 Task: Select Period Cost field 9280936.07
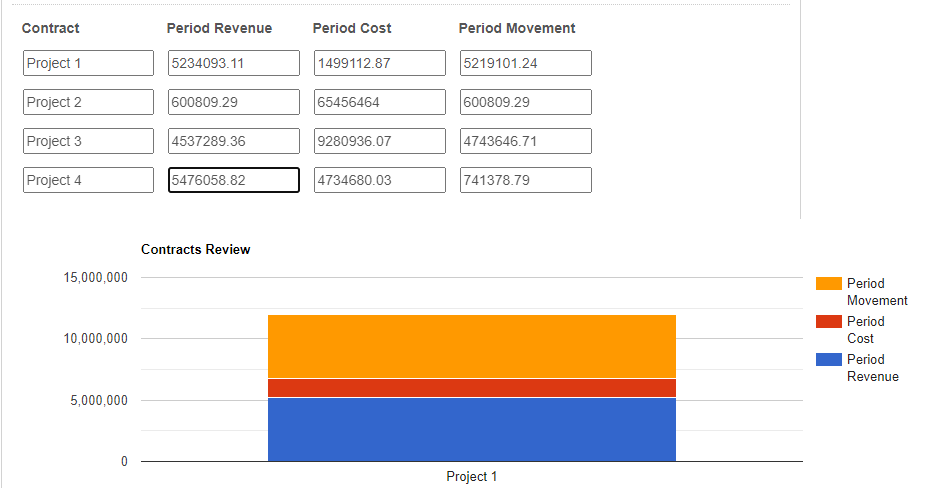click(x=380, y=141)
